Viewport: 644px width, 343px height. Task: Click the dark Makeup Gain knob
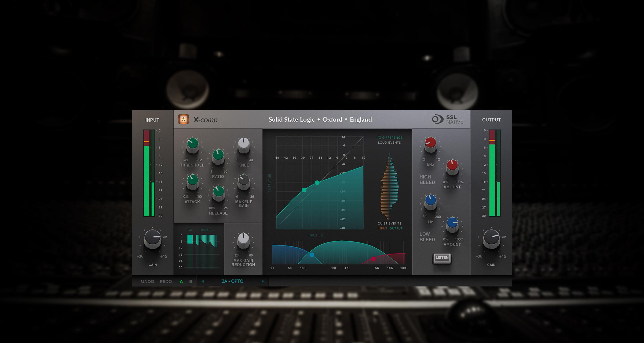[244, 182]
